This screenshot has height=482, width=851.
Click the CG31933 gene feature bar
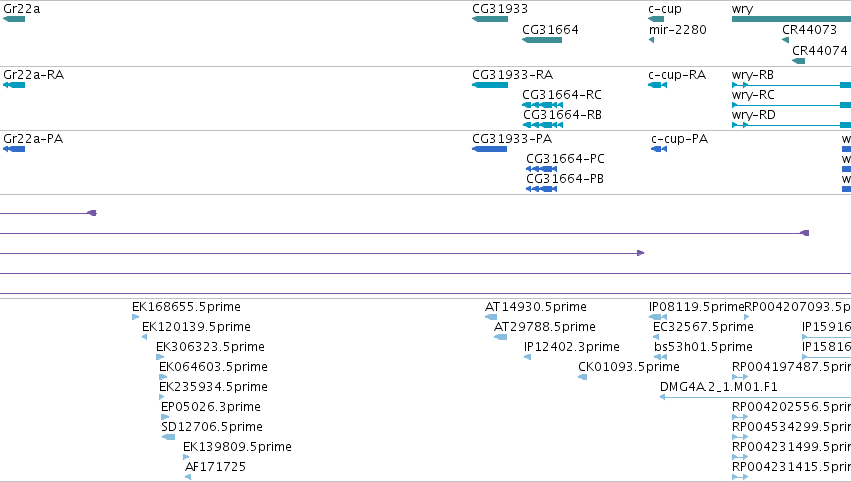coord(490,19)
